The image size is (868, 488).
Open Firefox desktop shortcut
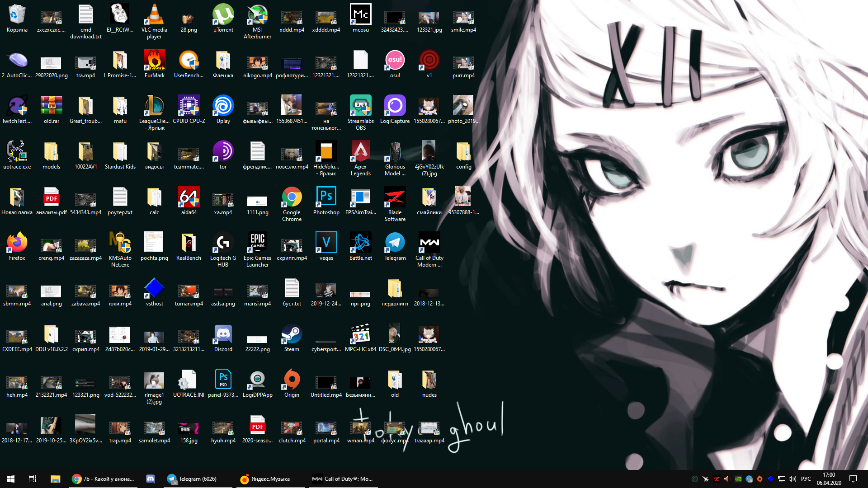(17, 247)
